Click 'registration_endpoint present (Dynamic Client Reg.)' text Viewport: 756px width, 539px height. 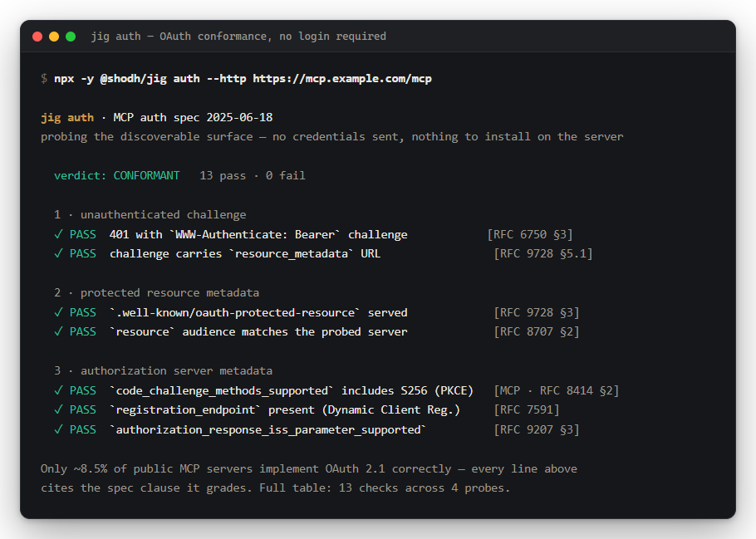click(285, 410)
